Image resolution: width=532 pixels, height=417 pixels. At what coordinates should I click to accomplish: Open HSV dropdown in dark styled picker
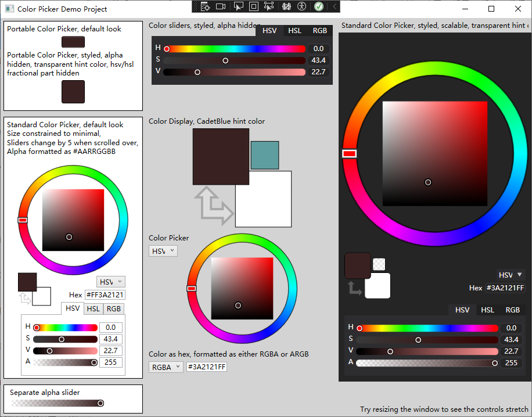[x=511, y=275]
